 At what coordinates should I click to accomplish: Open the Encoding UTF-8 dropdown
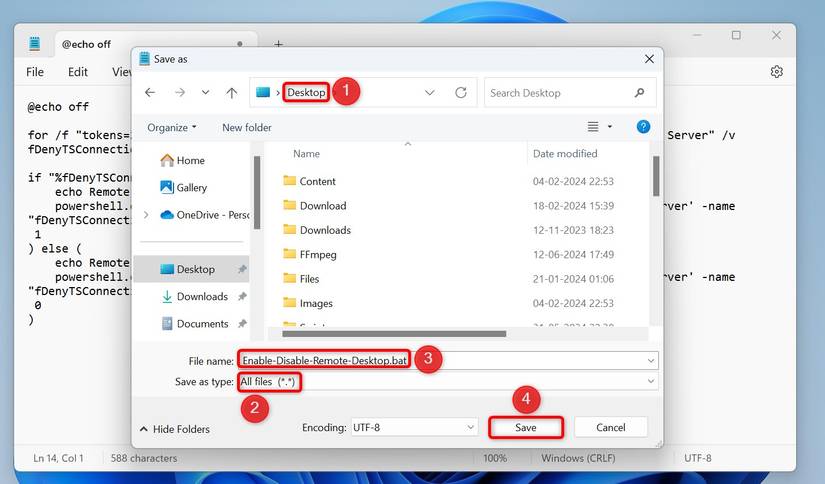tap(413, 427)
